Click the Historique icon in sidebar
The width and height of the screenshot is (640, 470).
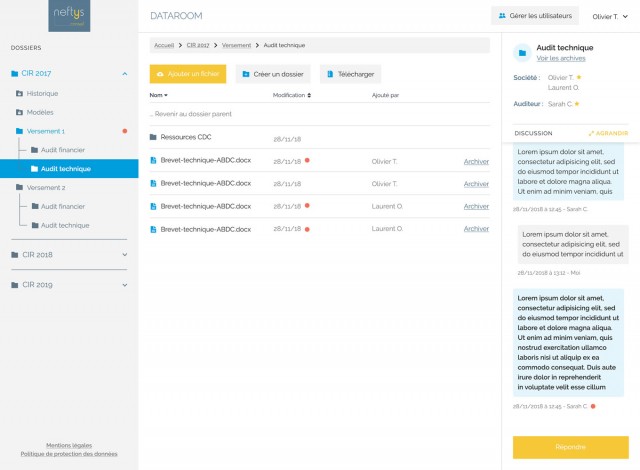click(19, 93)
